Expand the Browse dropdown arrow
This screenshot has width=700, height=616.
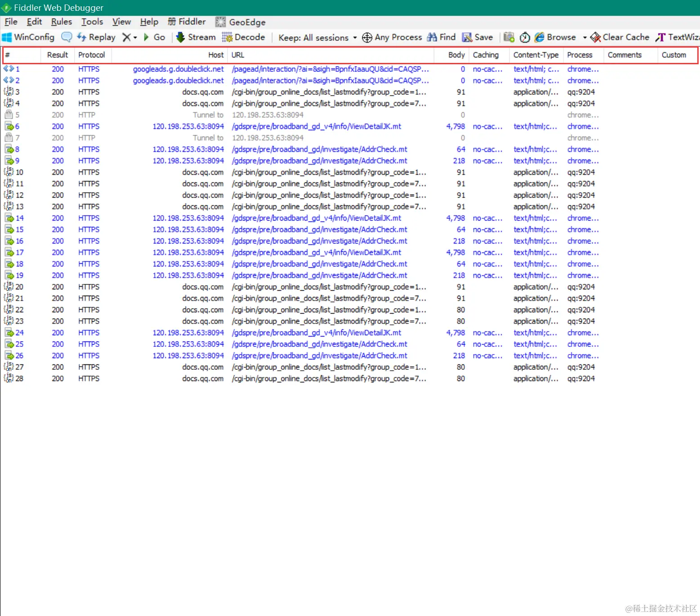(584, 38)
